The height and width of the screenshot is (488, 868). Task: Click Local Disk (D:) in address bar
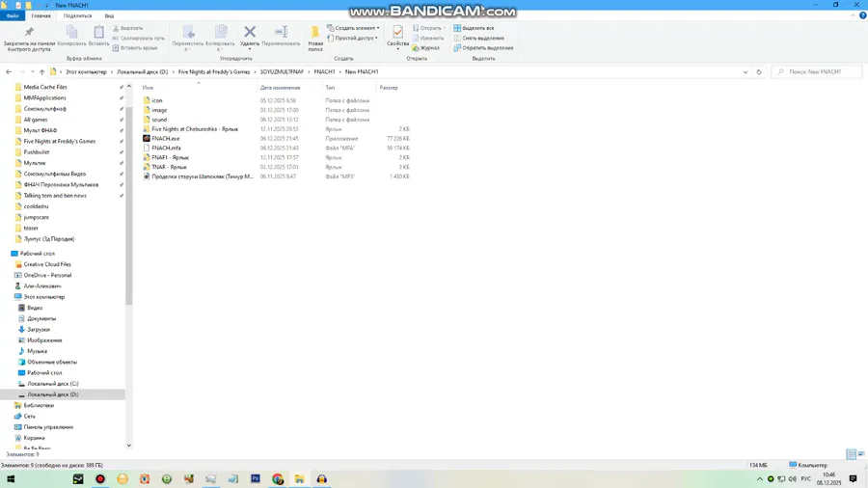point(143,72)
